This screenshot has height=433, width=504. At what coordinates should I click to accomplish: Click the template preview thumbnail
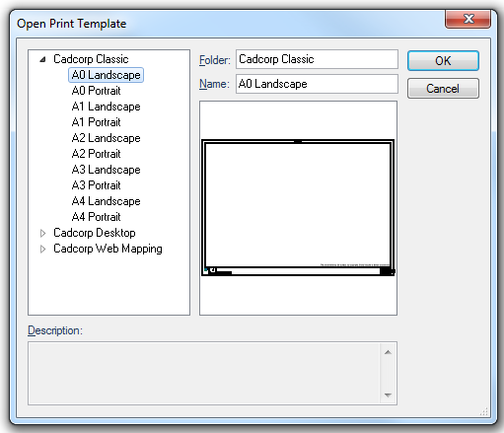coord(298,208)
